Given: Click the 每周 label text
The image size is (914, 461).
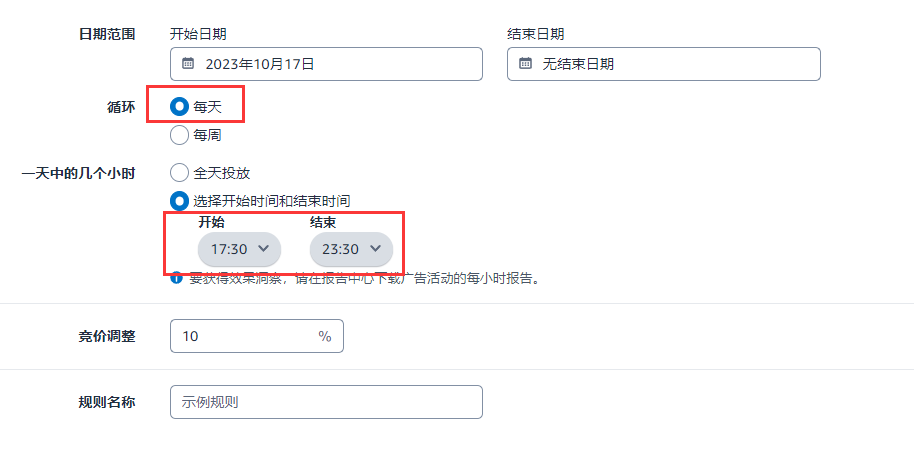Looking at the screenshot, I should [208, 135].
